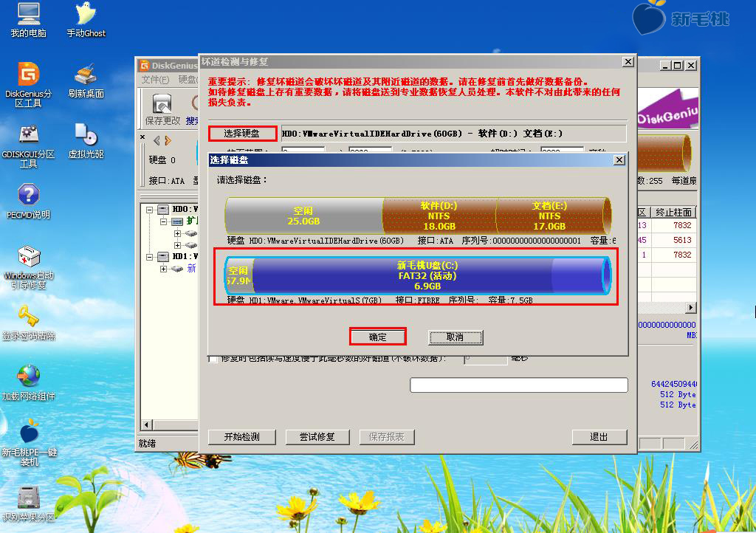Click the 就绪 status bar text

(147, 444)
